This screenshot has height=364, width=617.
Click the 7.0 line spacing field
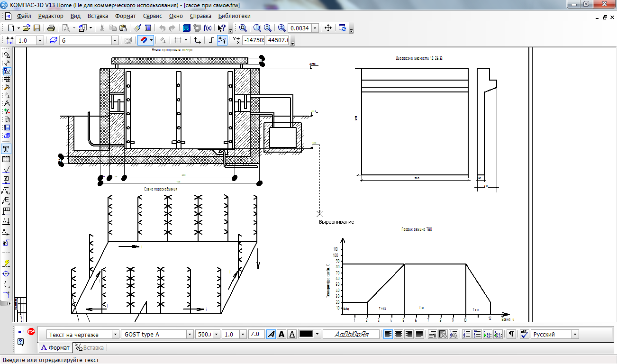[x=256, y=334]
